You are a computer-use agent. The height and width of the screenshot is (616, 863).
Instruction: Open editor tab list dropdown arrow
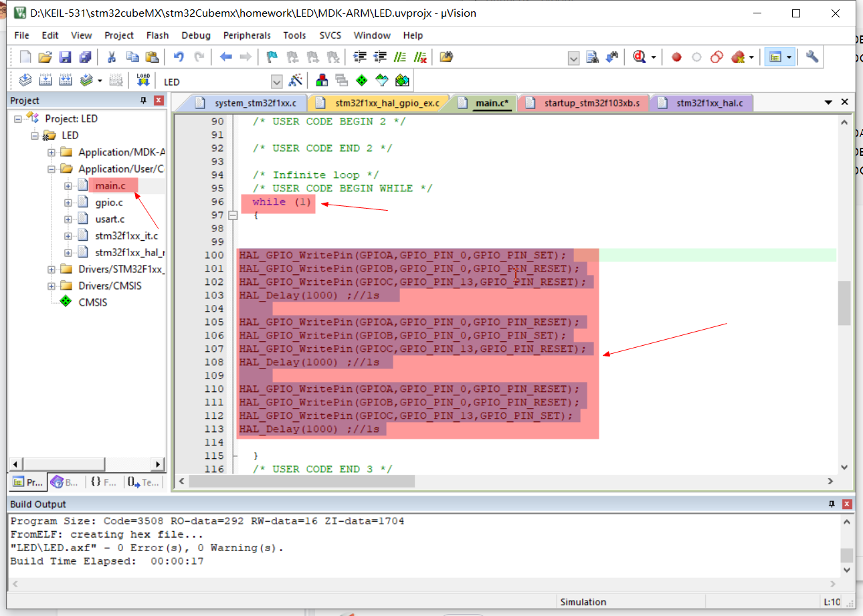click(x=828, y=102)
